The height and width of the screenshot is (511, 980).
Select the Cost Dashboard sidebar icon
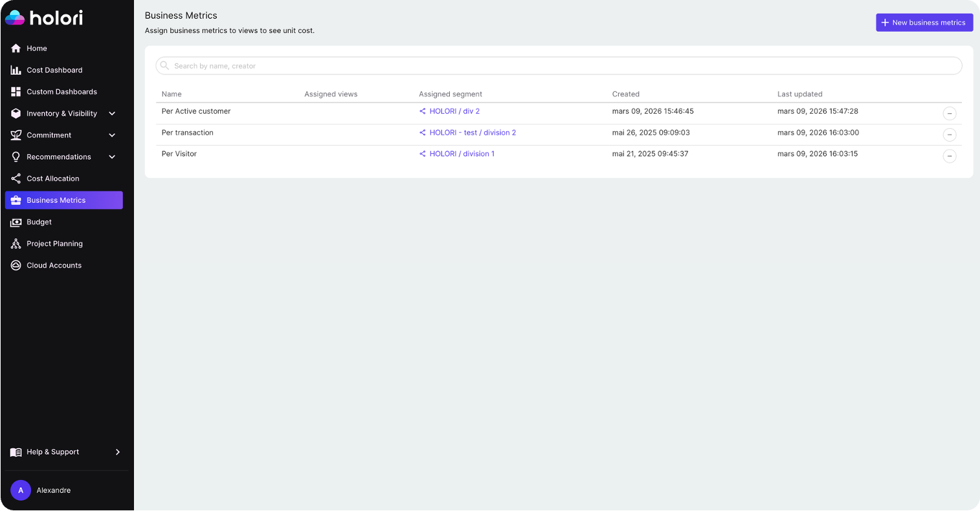point(15,70)
